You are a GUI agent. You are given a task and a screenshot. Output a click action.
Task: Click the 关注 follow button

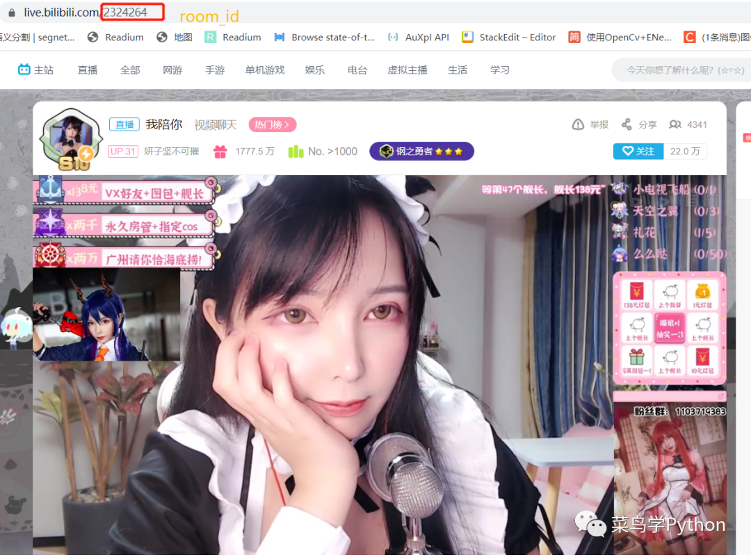click(x=638, y=151)
